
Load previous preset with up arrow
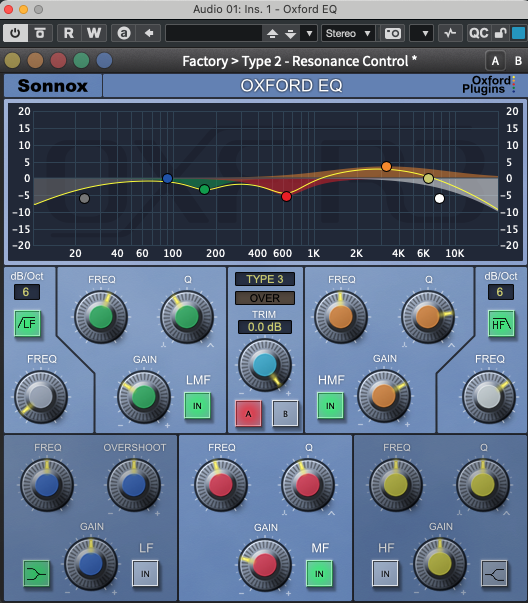coord(272,34)
